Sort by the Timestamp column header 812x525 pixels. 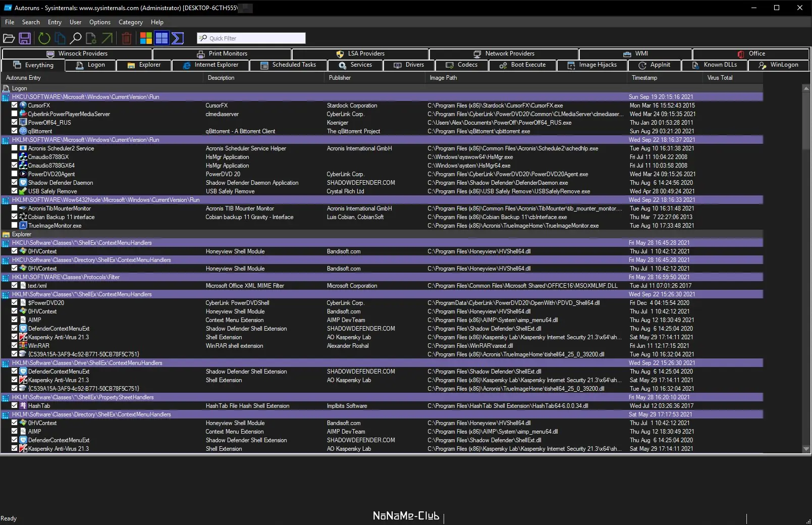[665, 78]
